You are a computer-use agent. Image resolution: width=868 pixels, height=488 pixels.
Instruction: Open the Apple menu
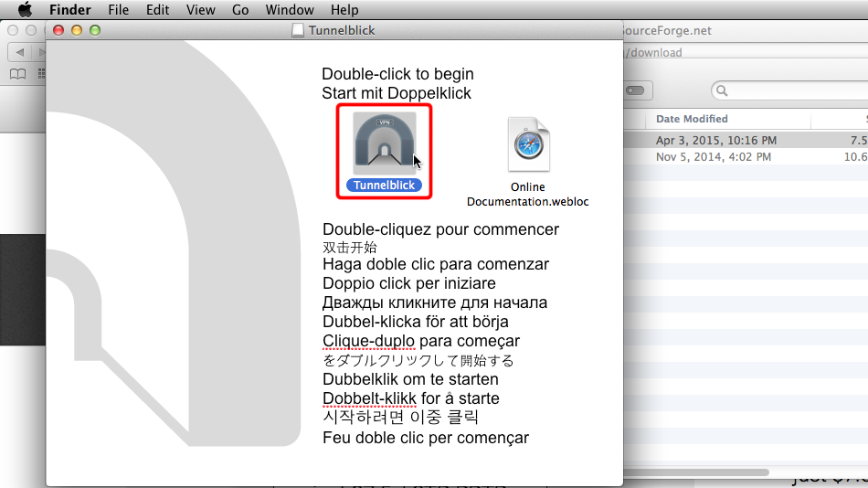(25, 10)
